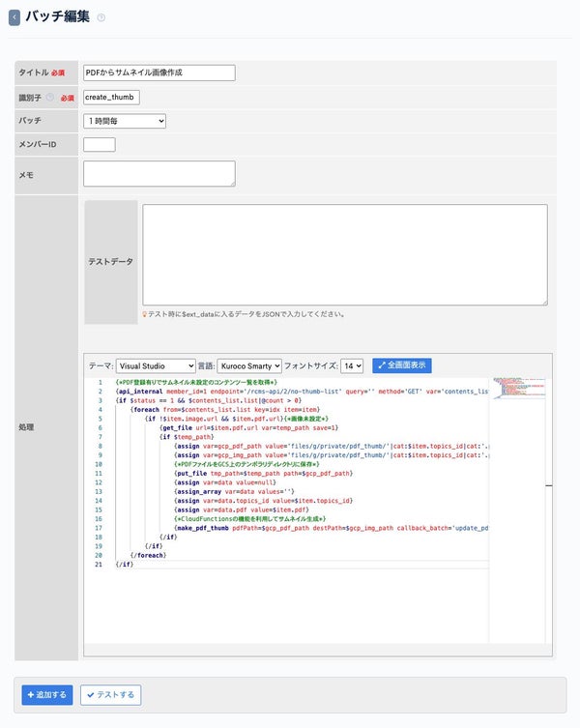Click the back arrow icon beside バッチ編集
This screenshot has width=580, height=728.
click(14, 17)
